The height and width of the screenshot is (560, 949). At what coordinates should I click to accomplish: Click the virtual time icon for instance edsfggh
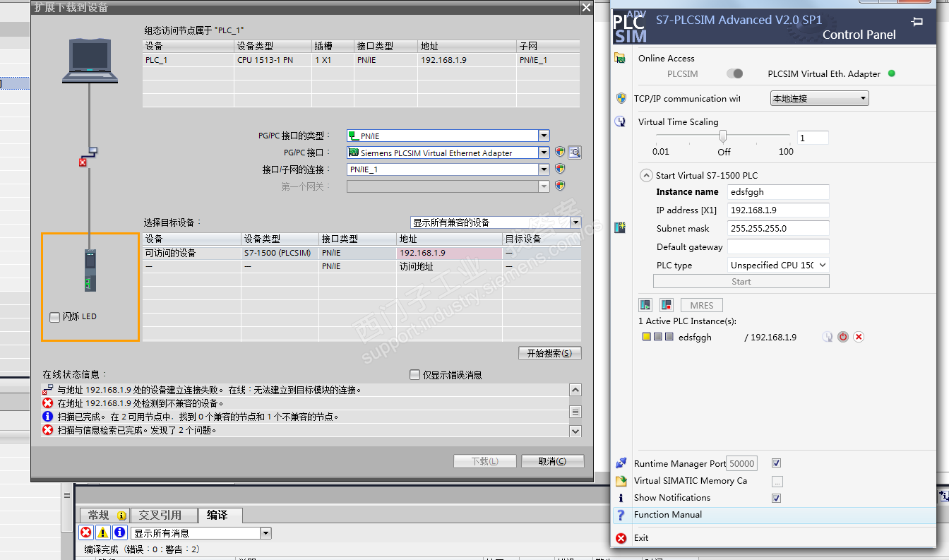[x=828, y=337]
